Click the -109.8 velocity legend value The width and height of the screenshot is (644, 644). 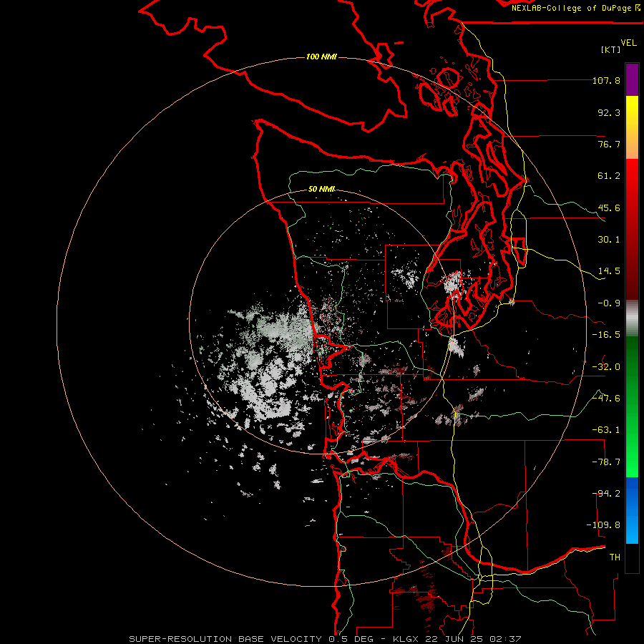[x=603, y=525]
